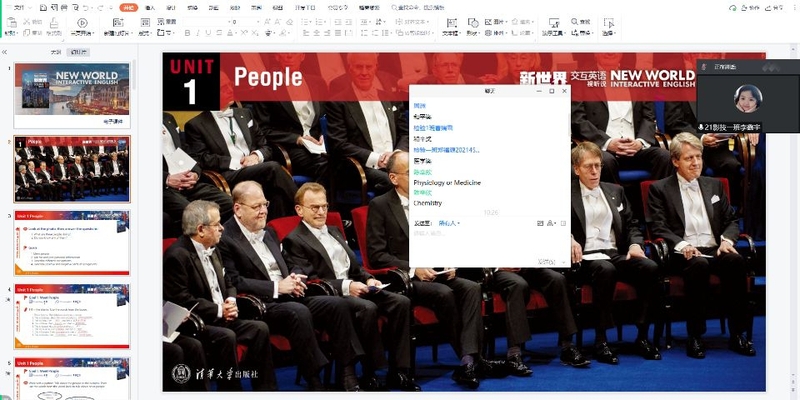Select slide 1 thumbnail

[x=72, y=95]
